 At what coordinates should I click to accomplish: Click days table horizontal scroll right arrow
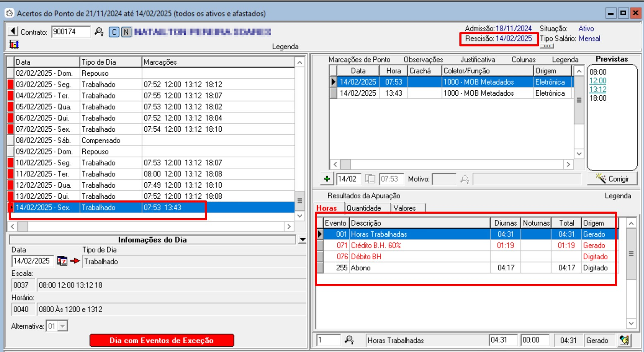click(x=289, y=227)
